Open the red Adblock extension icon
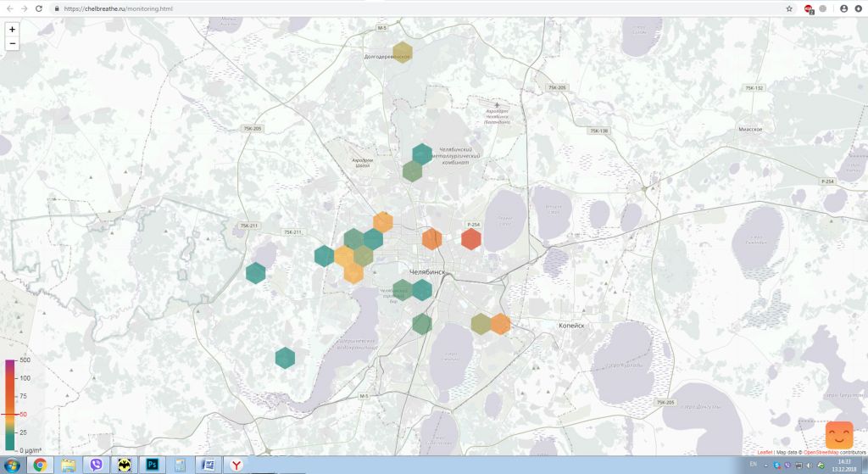 [808, 8]
